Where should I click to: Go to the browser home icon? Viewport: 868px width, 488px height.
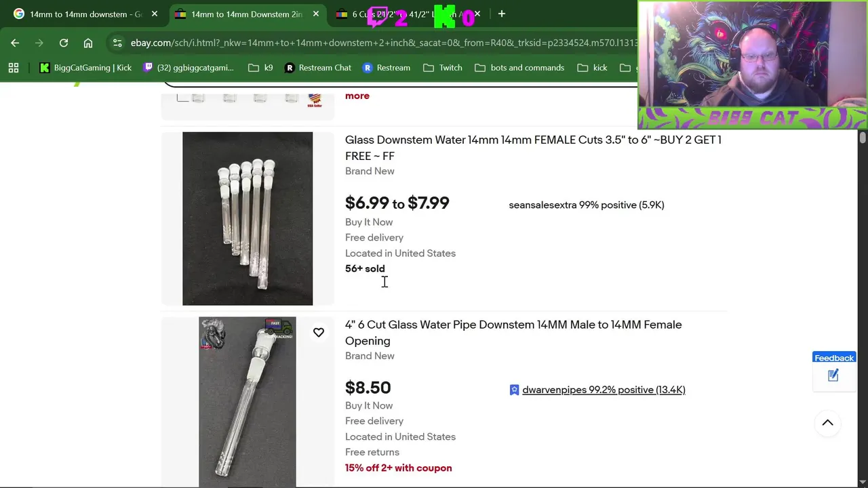pyautogui.click(x=88, y=43)
